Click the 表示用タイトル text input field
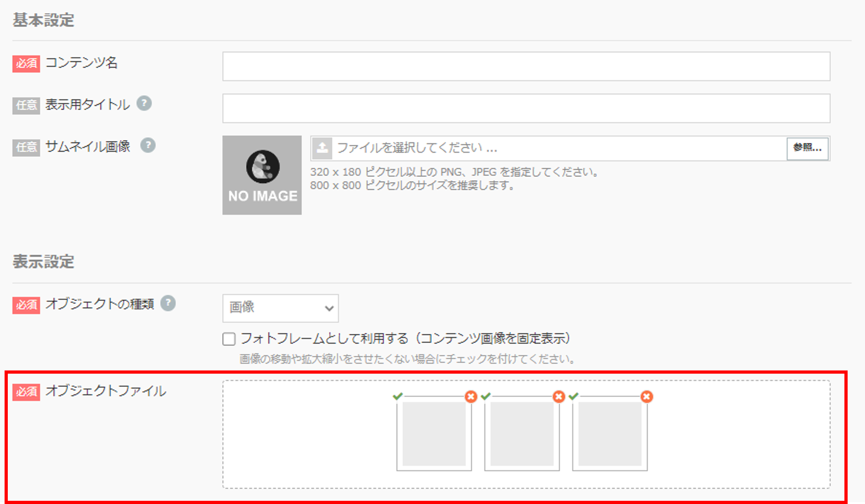The height and width of the screenshot is (504, 865). pyautogui.click(x=526, y=108)
